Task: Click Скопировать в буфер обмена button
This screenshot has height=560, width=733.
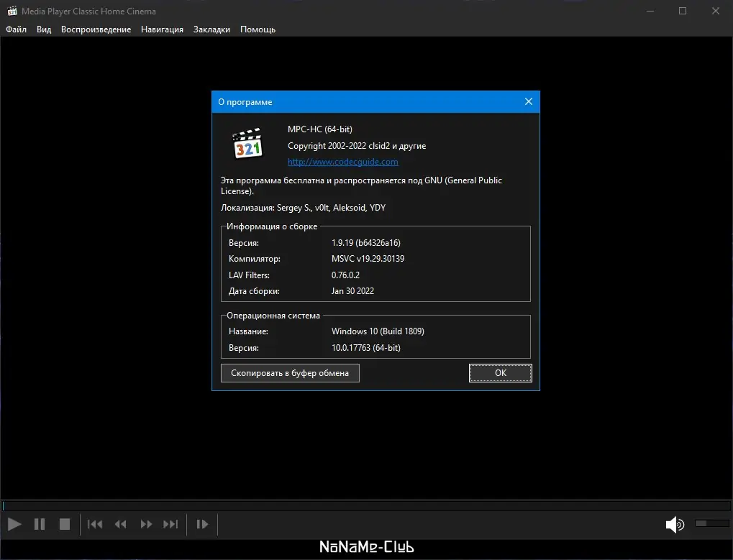Action: pyautogui.click(x=290, y=372)
